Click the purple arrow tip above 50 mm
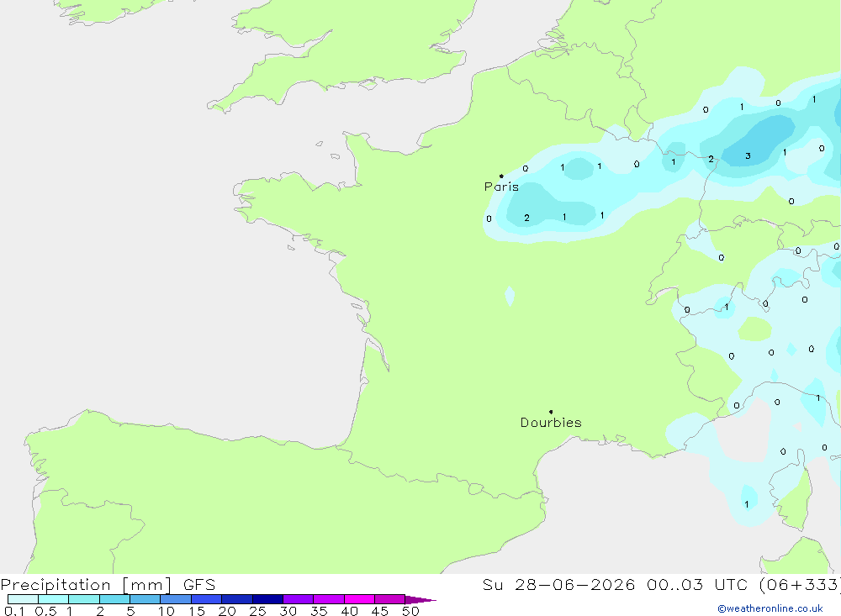Screen dimensions: 841x616 pos(420,599)
